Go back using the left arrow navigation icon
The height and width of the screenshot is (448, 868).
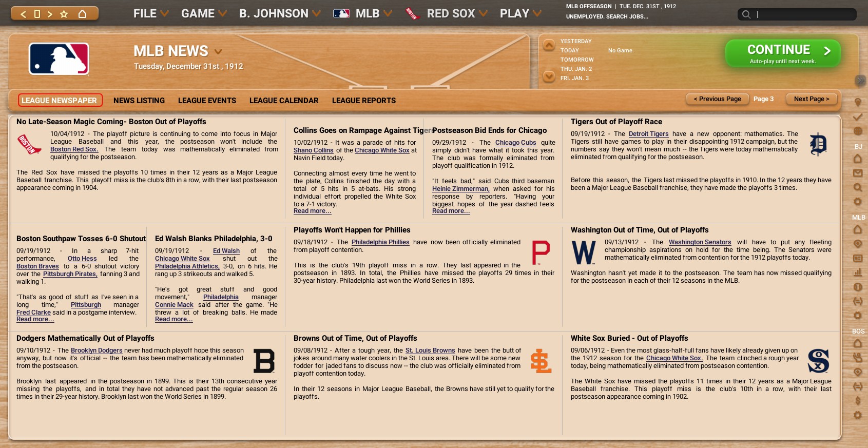tap(23, 14)
